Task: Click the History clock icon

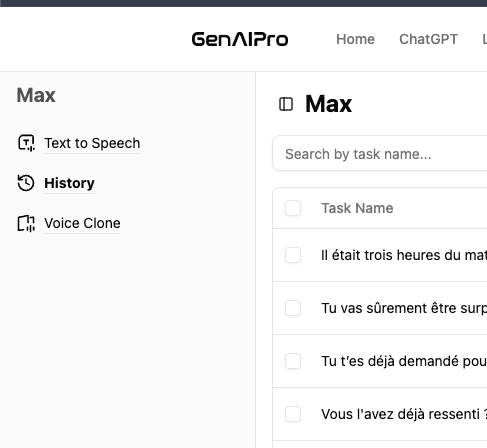Action: (26, 183)
